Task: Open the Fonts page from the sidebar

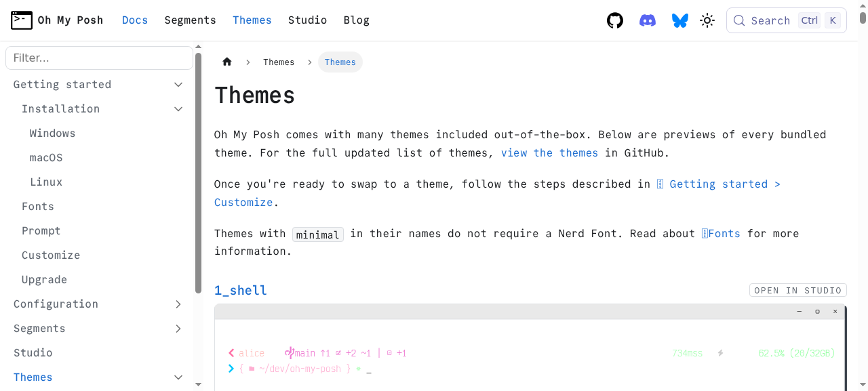Action: (x=38, y=207)
